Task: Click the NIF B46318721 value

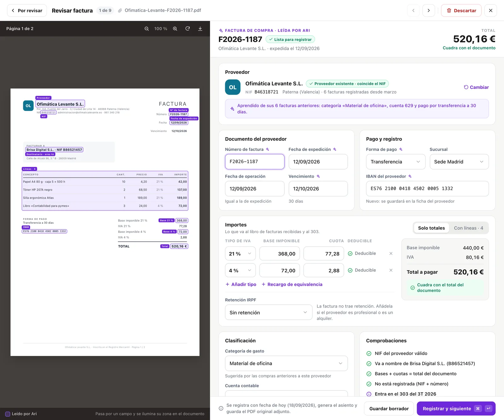Action: [x=266, y=92]
